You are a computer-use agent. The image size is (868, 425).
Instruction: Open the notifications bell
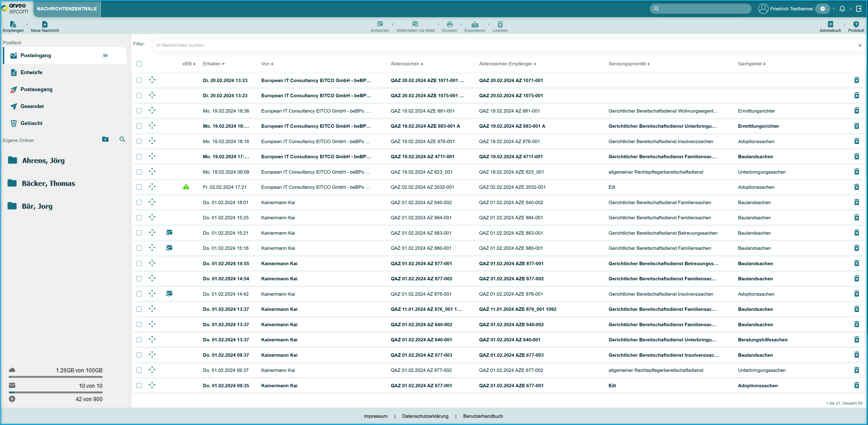pos(842,9)
